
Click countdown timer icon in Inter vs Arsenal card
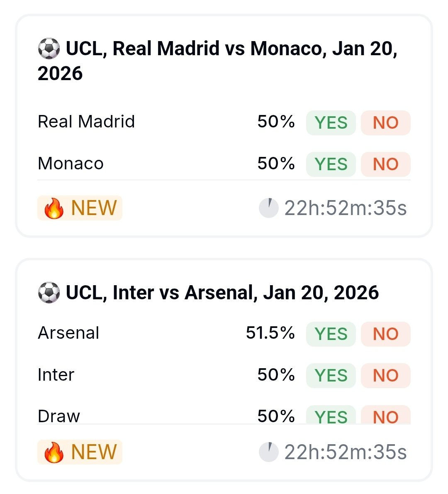click(x=268, y=452)
